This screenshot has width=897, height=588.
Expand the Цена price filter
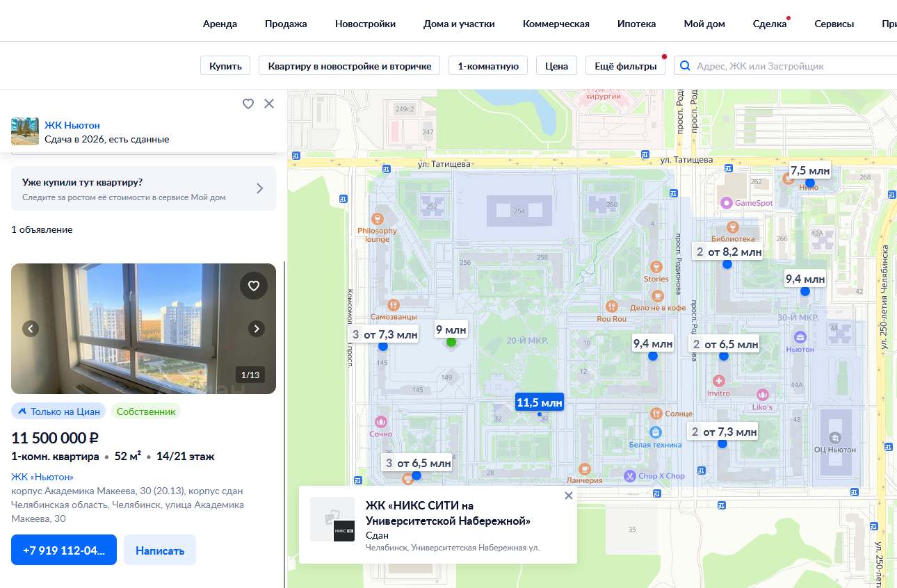click(x=556, y=66)
